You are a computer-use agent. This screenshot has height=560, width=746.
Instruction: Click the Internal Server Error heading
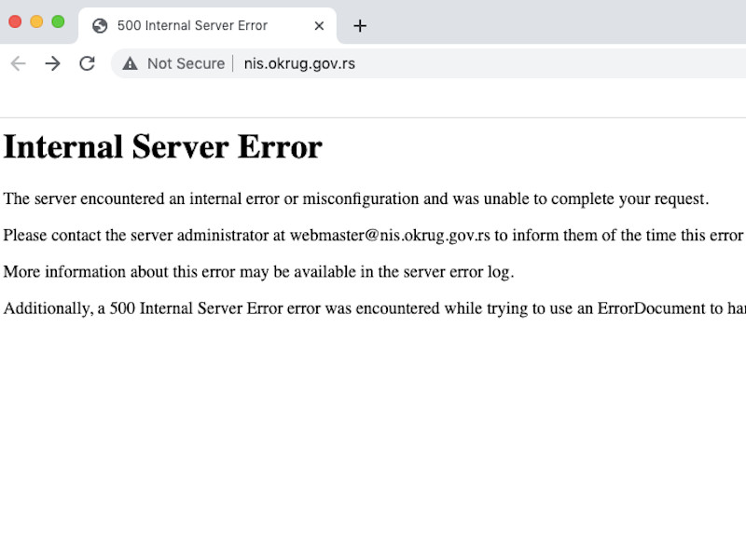click(x=163, y=147)
